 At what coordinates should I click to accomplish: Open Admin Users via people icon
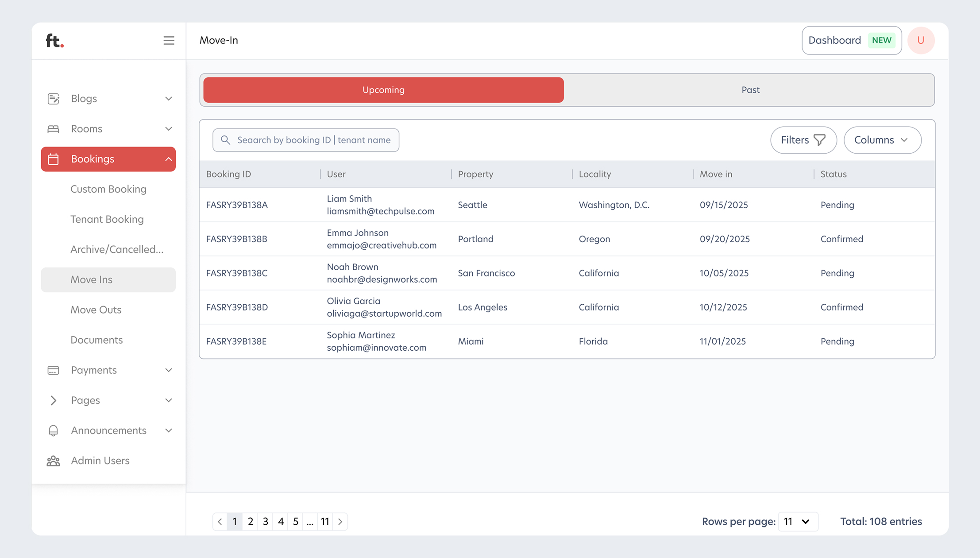coord(53,461)
